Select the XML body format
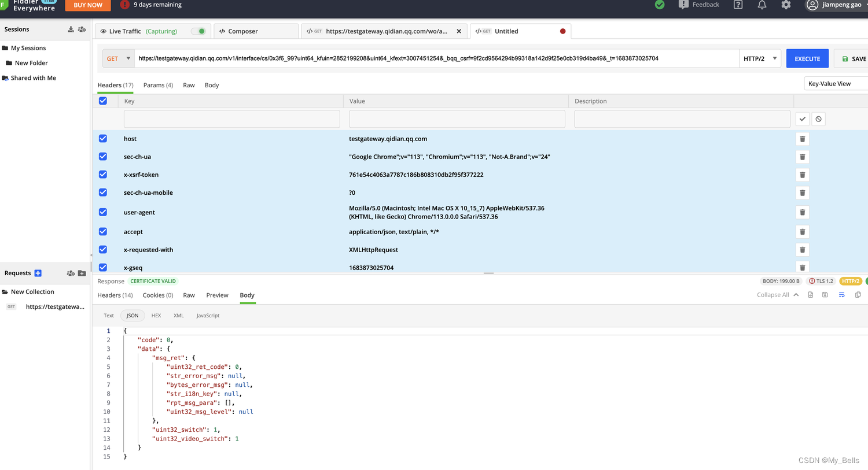The width and height of the screenshot is (868, 470). click(x=179, y=316)
